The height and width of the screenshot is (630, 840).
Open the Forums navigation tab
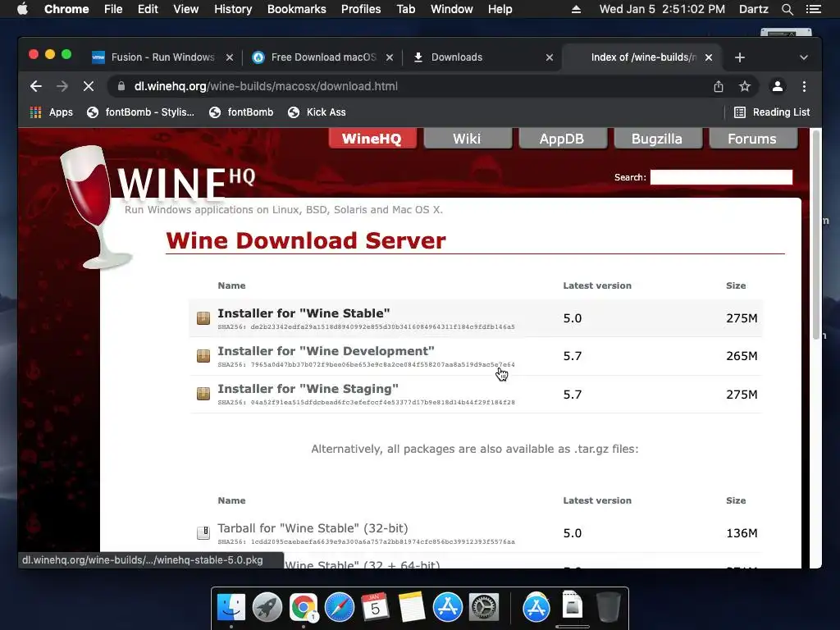tap(752, 139)
